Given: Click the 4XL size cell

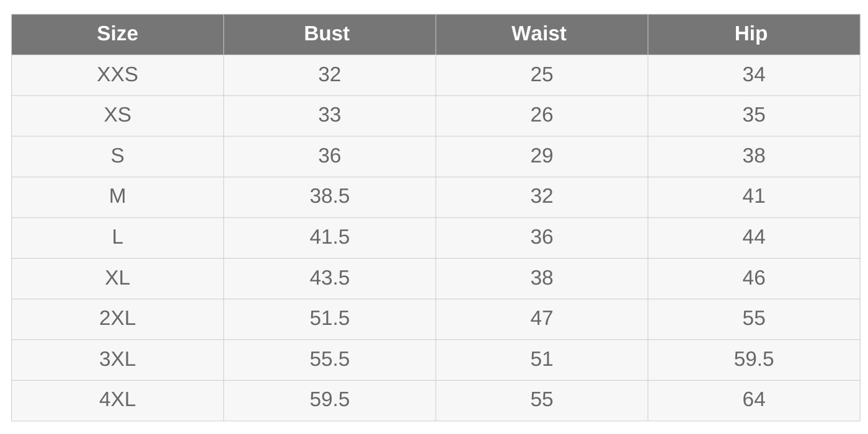Looking at the screenshot, I should 117,400.
